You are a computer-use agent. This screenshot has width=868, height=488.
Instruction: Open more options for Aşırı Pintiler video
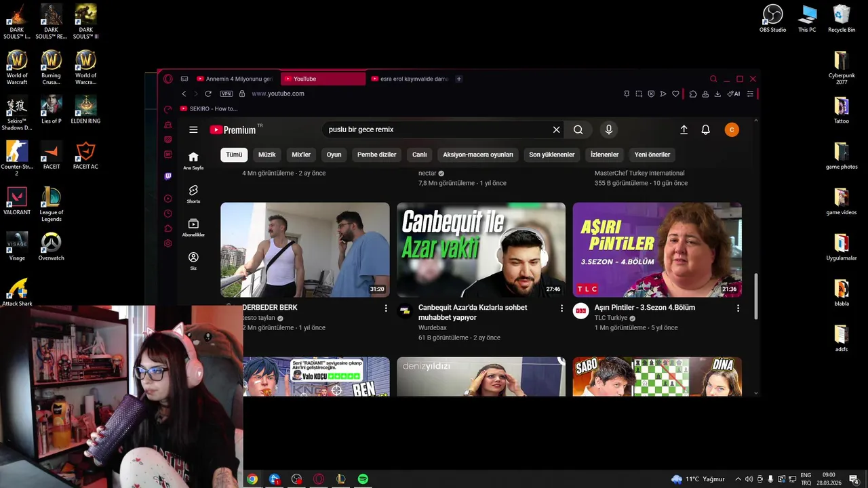[738, 308]
